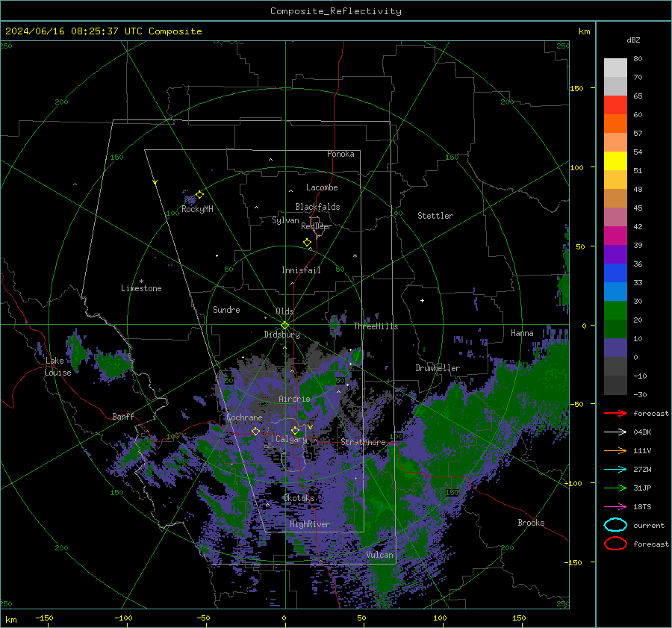The height and width of the screenshot is (628, 672).
Task: Select the 39 dBZ purple color swatch
Action: 615,254
